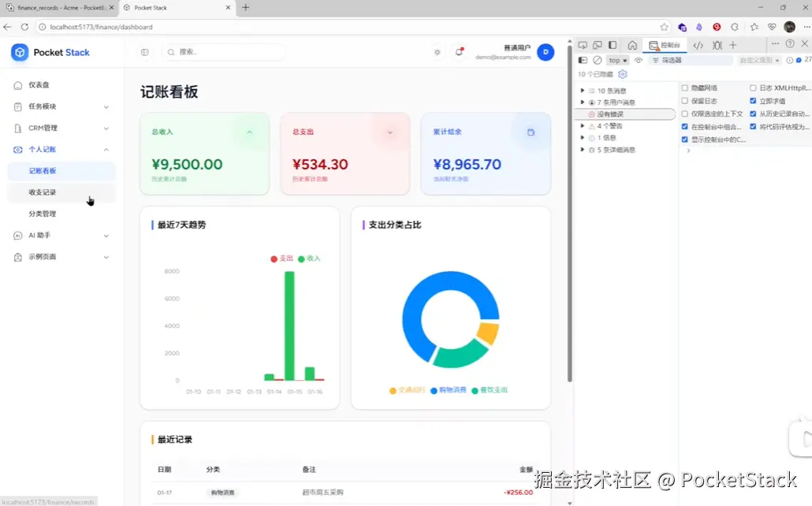The width and height of the screenshot is (812, 506).
Task: Enable the 仅限选定的上下文 checkbox
Action: [x=684, y=114]
